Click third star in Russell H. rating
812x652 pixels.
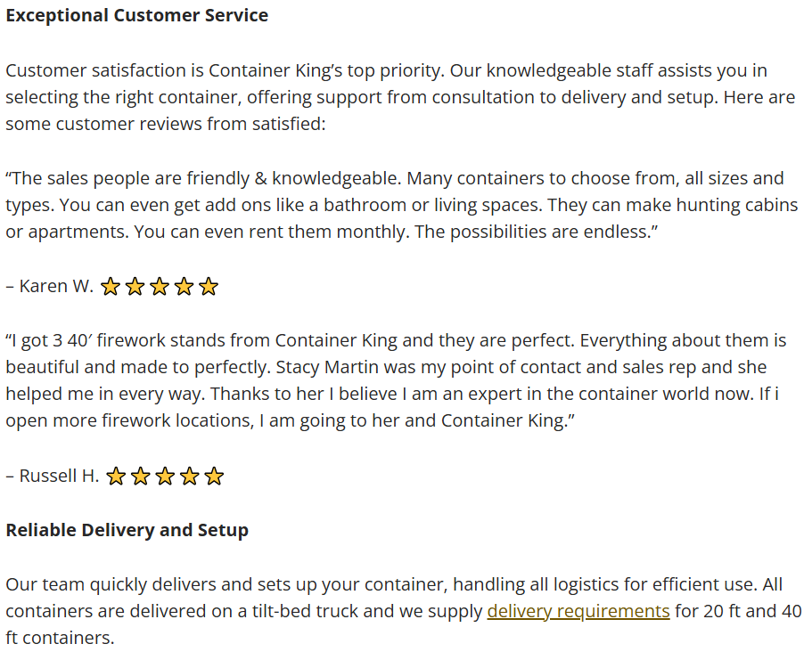[x=165, y=476]
